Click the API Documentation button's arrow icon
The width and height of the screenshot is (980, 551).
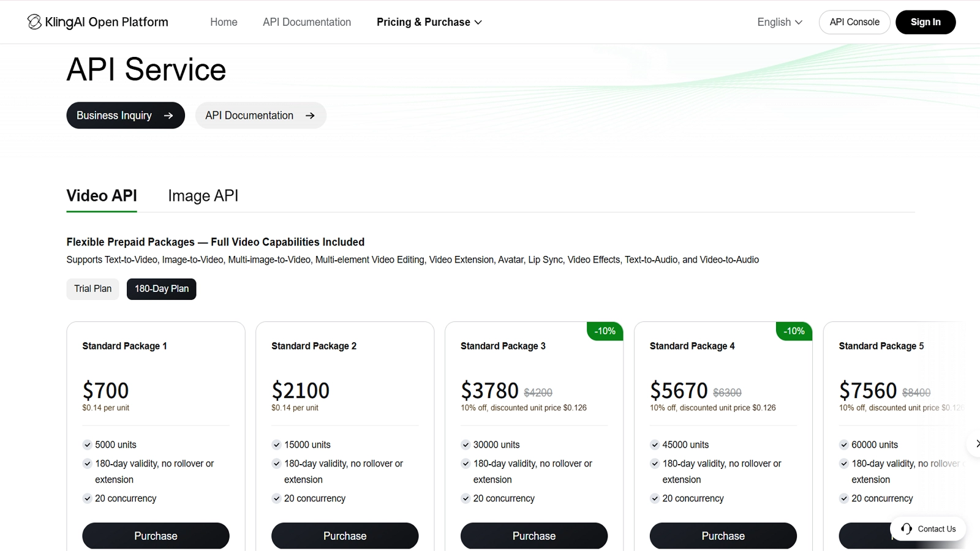click(x=310, y=116)
